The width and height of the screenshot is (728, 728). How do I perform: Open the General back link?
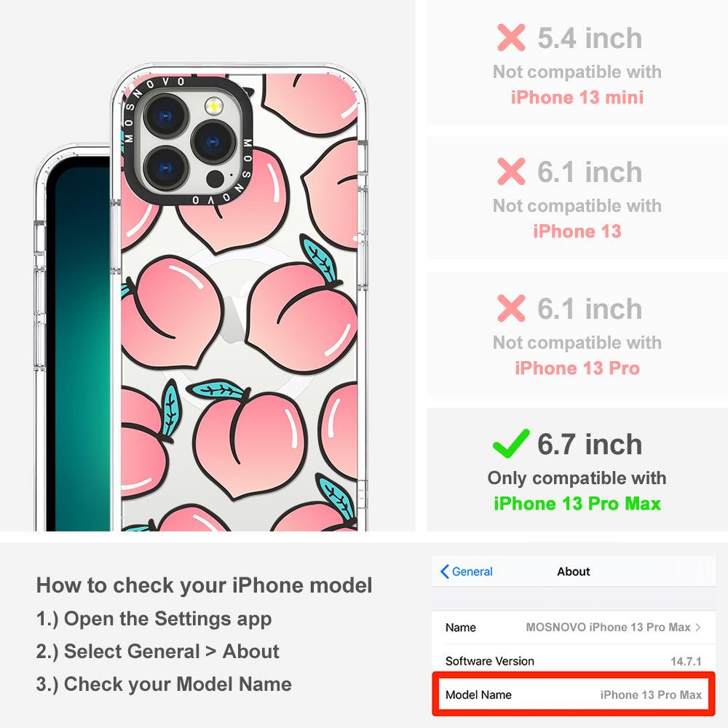[x=467, y=571]
